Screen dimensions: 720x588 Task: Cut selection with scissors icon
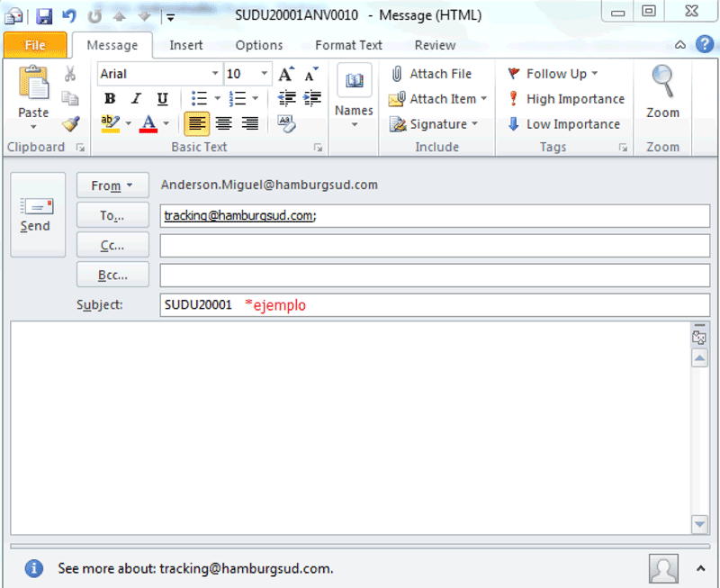(70, 74)
